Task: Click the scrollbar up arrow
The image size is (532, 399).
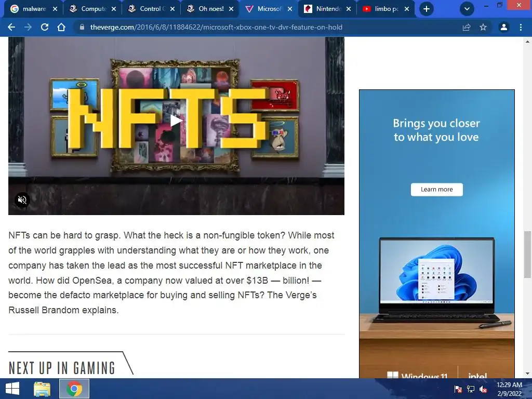Action: coord(528,42)
